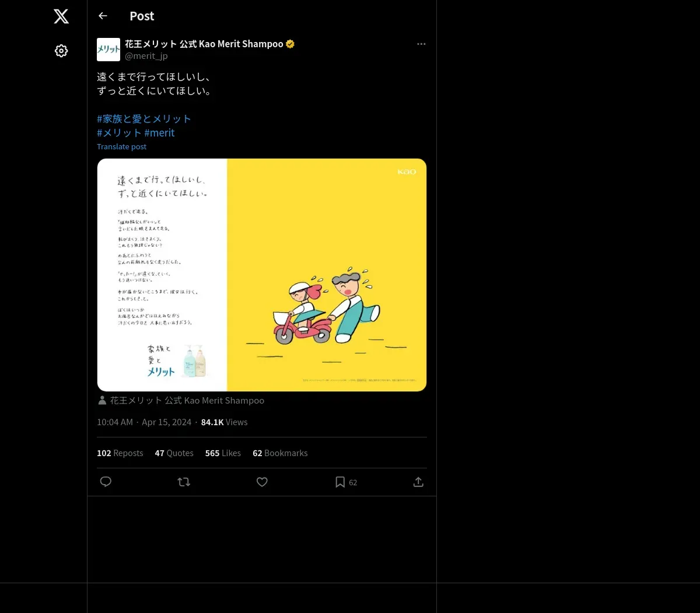View the 47 Quotes list

(174, 453)
